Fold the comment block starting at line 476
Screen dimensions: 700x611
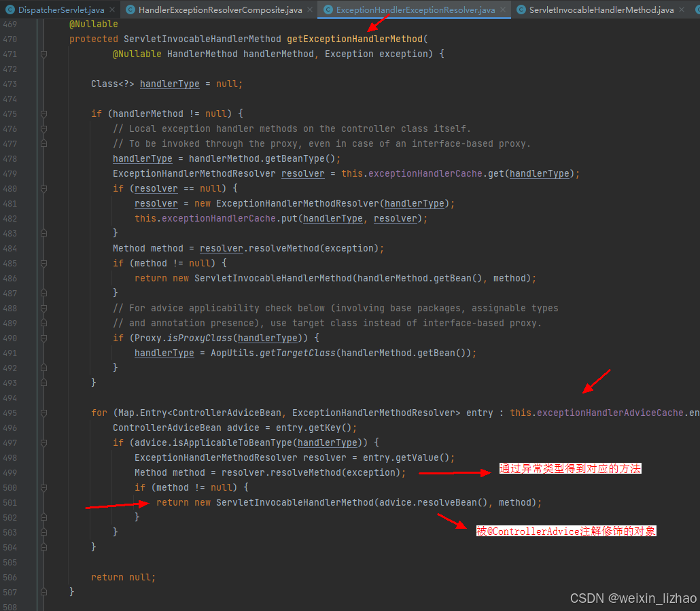(x=43, y=129)
